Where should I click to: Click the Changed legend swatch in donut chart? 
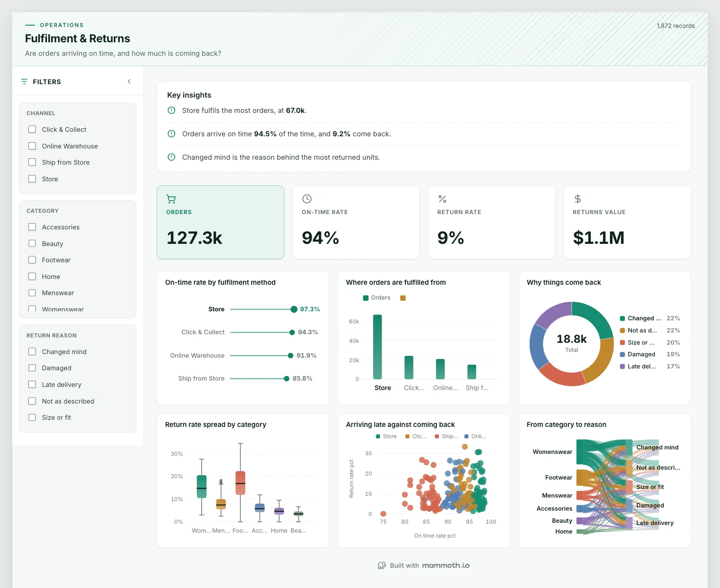[622, 319]
